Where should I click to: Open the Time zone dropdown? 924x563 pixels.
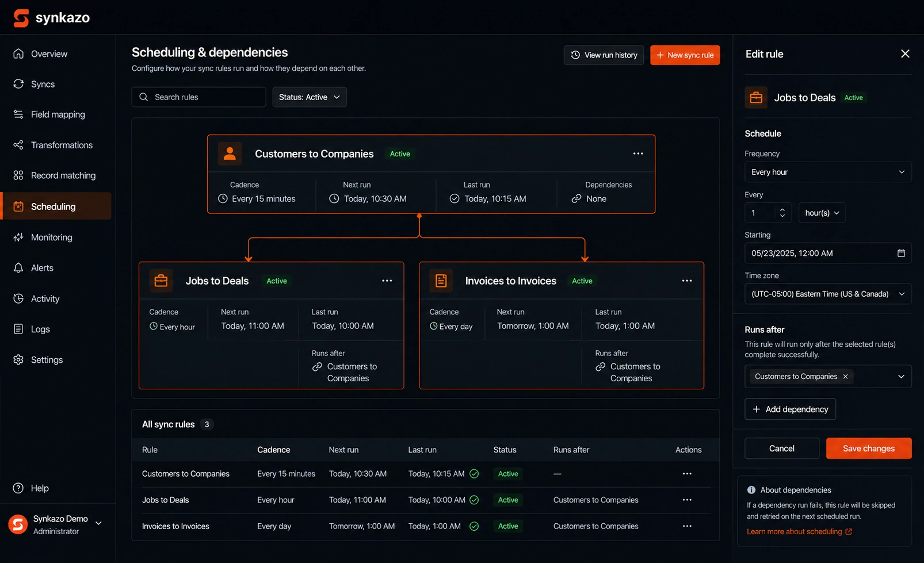tap(828, 294)
